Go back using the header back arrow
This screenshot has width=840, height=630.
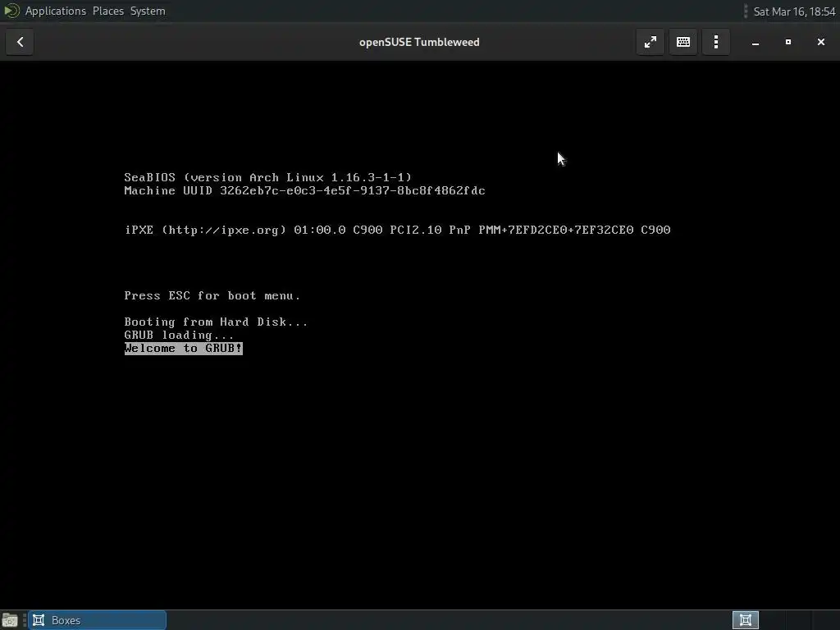(x=20, y=42)
